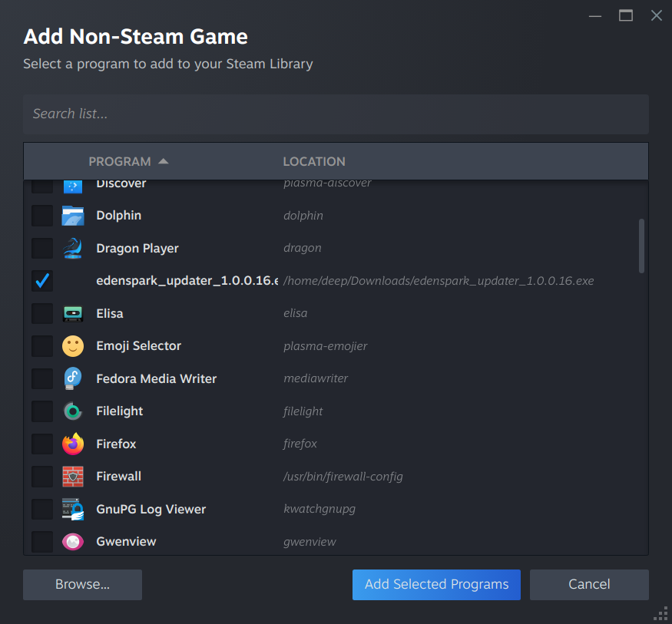Select the GnuPG Log Viewer name
The width and height of the screenshot is (672, 624).
click(x=151, y=509)
